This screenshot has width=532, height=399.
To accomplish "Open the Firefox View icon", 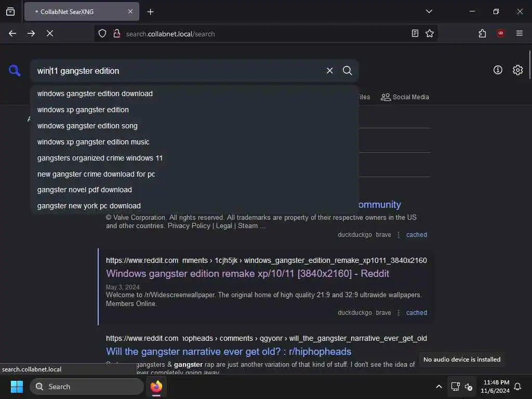I will tap(10, 11).
